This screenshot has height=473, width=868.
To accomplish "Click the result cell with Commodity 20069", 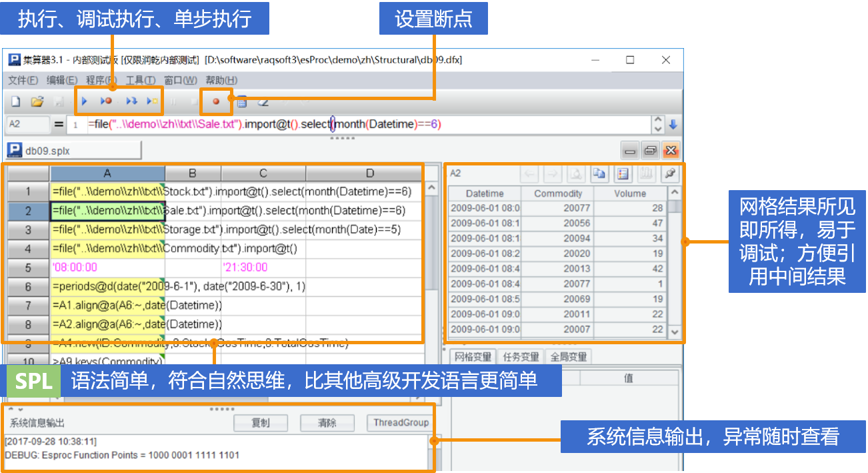I will 558,299.
